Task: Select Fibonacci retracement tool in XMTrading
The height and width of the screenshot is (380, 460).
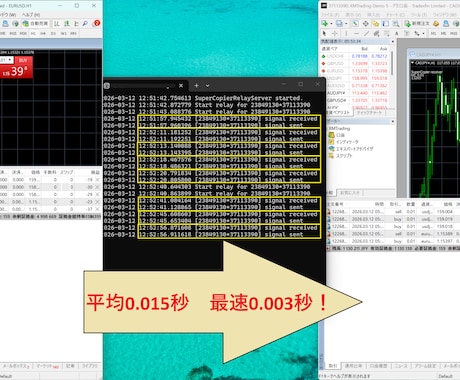Action: coord(386,33)
